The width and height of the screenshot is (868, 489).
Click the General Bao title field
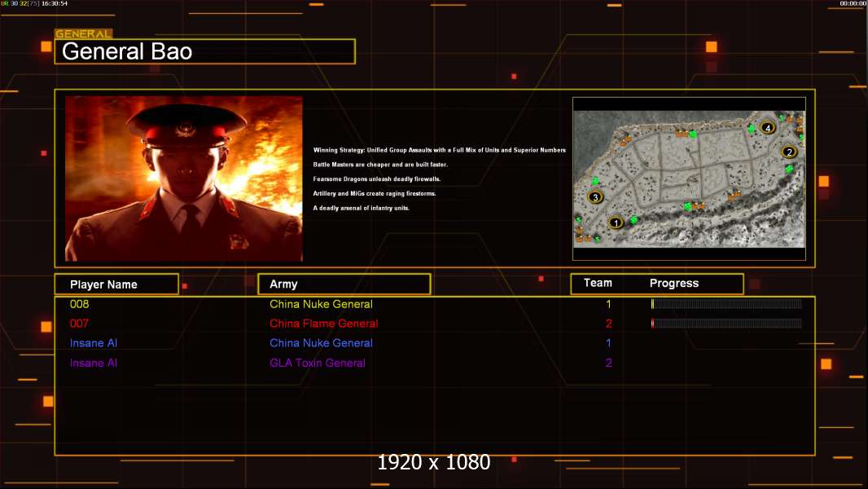[x=205, y=51]
